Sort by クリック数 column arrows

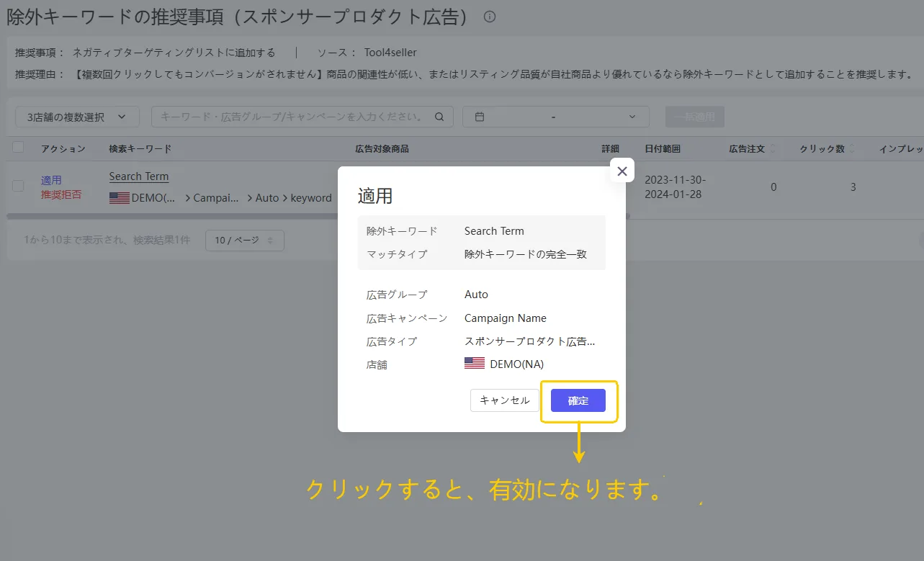point(852,149)
